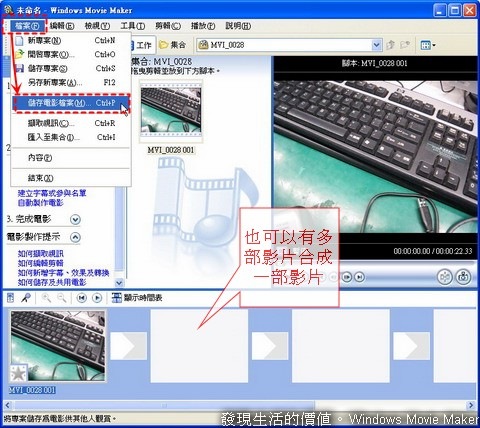Click second transition cell in storyboard
The image size is (480, 428).
click(270, 346)
